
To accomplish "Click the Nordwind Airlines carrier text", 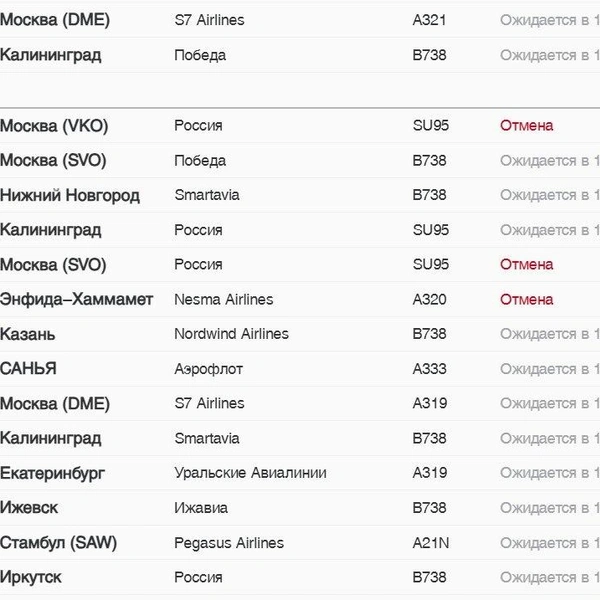I will (x=231, y=334).
